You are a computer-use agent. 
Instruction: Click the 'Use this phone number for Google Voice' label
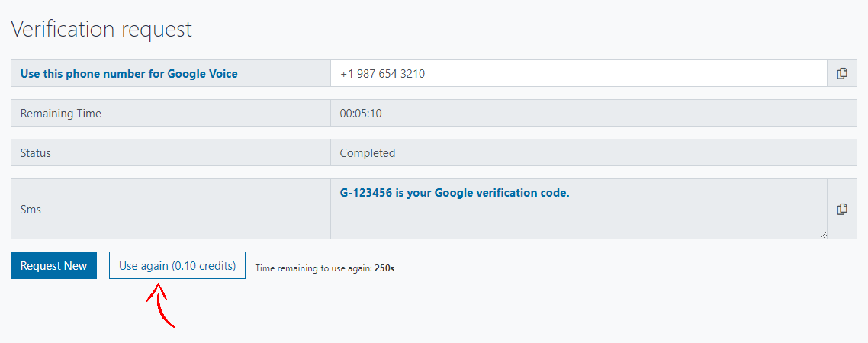pyautogui.click(x=129, y=74)
